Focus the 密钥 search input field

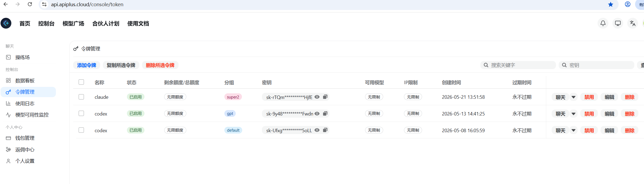[x=596, y=65]
